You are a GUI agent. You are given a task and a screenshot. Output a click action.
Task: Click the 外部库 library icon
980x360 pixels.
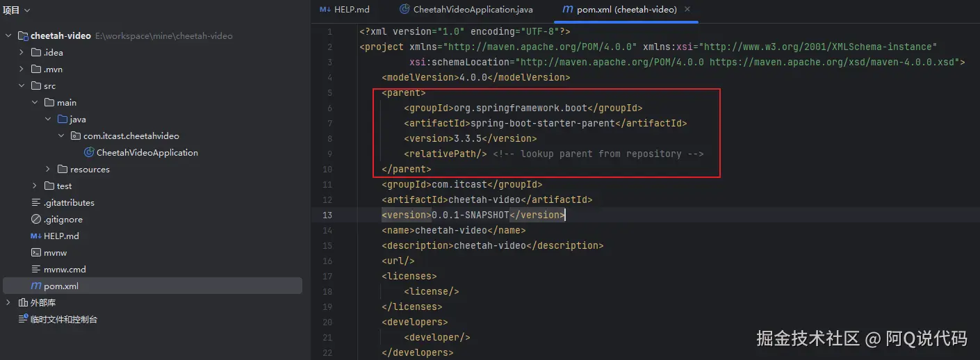(x=23, y=303)
